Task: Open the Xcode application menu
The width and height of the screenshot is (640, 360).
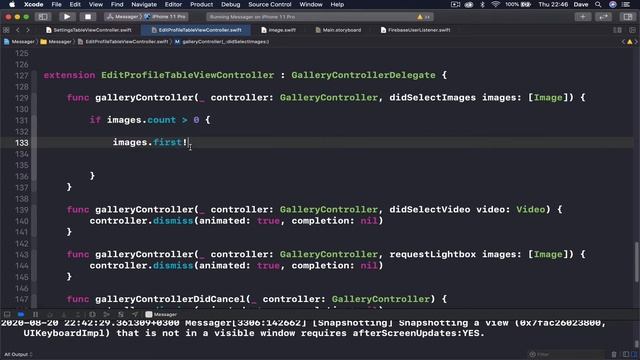Action: click(33, 4)
